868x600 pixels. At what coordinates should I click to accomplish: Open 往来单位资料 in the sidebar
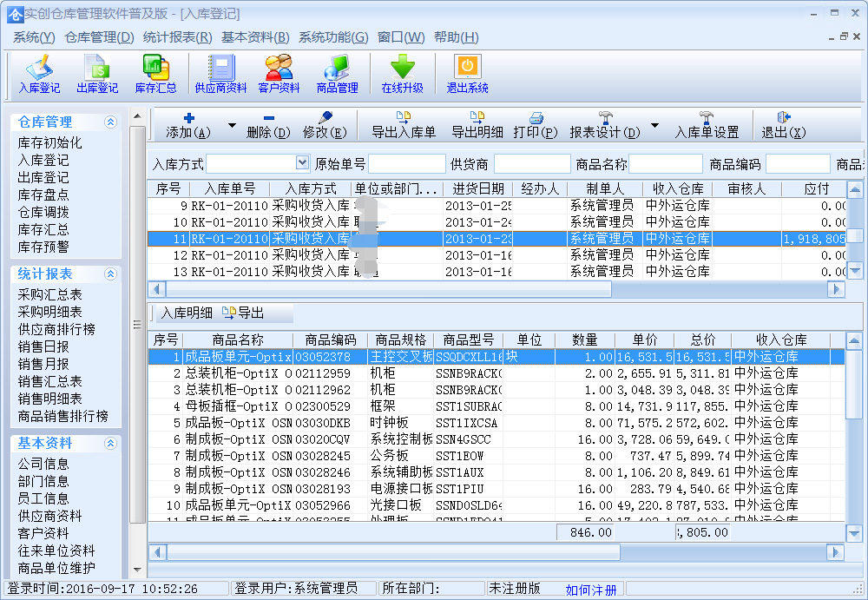[56, 551]
